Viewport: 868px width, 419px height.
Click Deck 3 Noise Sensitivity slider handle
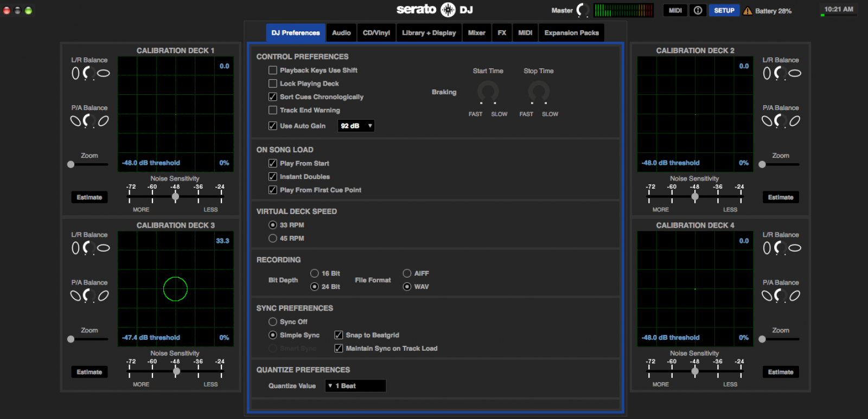176,371
